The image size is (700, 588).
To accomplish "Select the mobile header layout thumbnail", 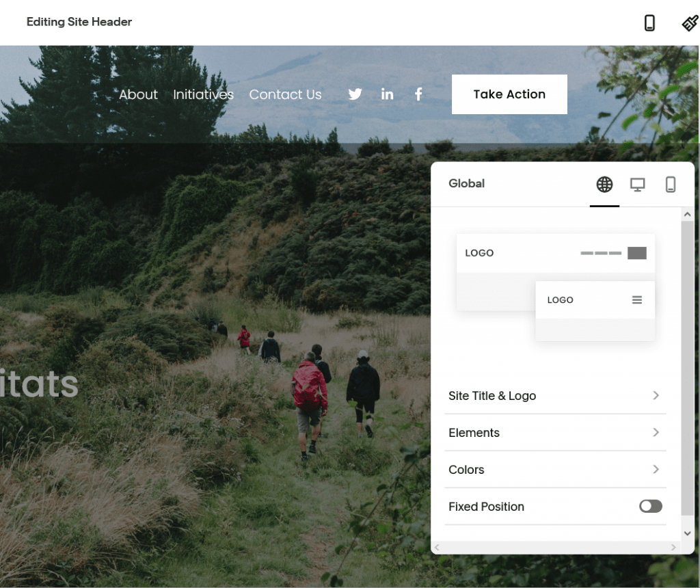I will tap(595, 311).
